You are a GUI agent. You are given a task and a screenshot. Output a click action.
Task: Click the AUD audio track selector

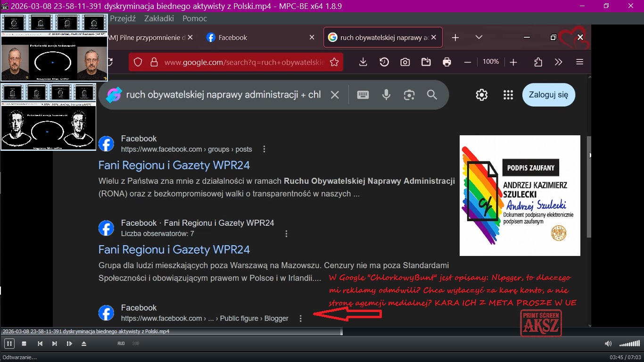pos(121,344)
